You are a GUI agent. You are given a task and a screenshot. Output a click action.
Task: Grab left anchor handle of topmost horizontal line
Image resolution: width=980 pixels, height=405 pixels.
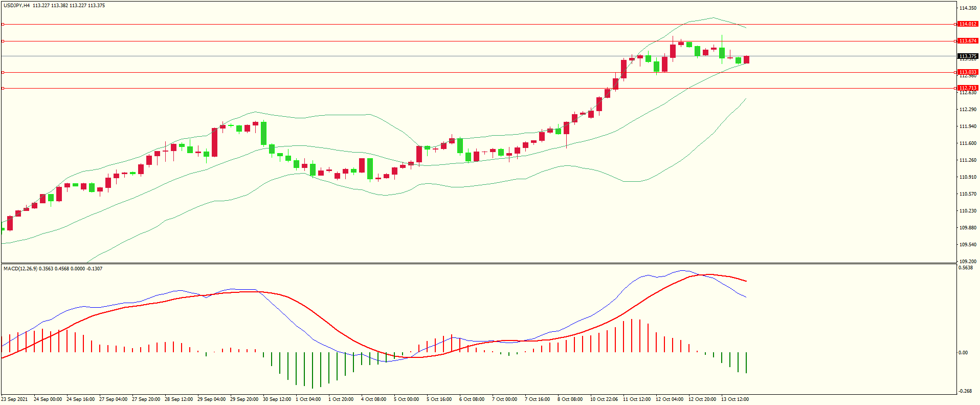click(3, 24)
